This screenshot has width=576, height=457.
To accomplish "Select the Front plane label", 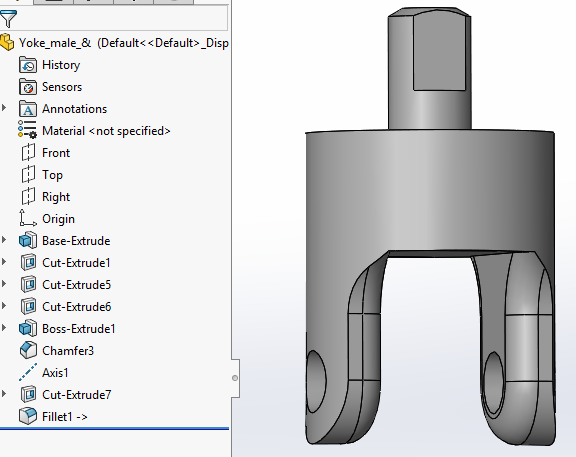I will tap(56, 153).
